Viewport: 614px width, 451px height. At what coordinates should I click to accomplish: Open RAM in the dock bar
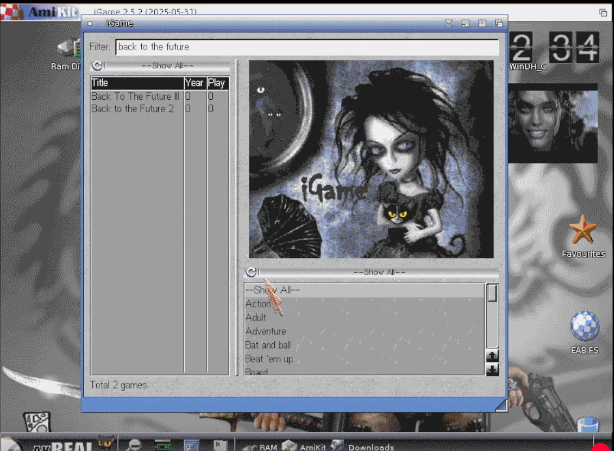(x=260, y=446)
